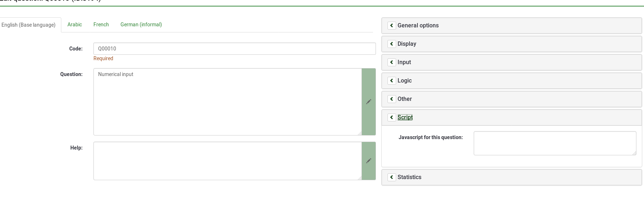The width and height of the screenshot is (644, 200).
Task: Open the German (informal) tab
Action: click(x=141, y=25)
